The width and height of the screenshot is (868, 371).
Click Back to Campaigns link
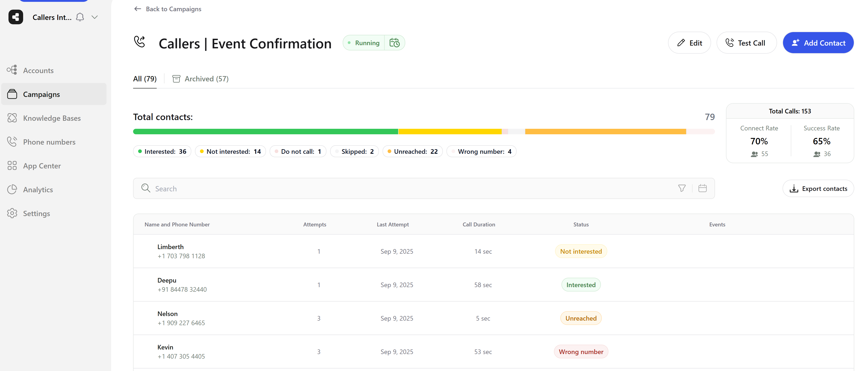click(167, 9)
